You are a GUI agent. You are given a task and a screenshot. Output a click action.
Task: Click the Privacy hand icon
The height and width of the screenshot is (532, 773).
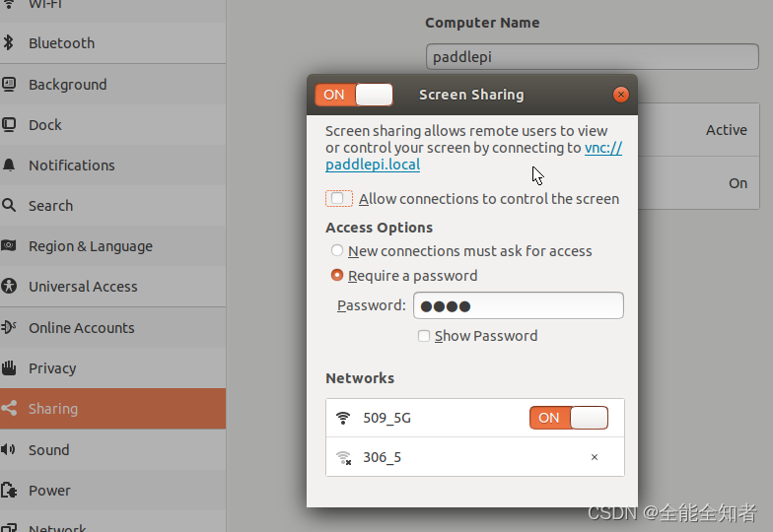click(x=9, y=367)
